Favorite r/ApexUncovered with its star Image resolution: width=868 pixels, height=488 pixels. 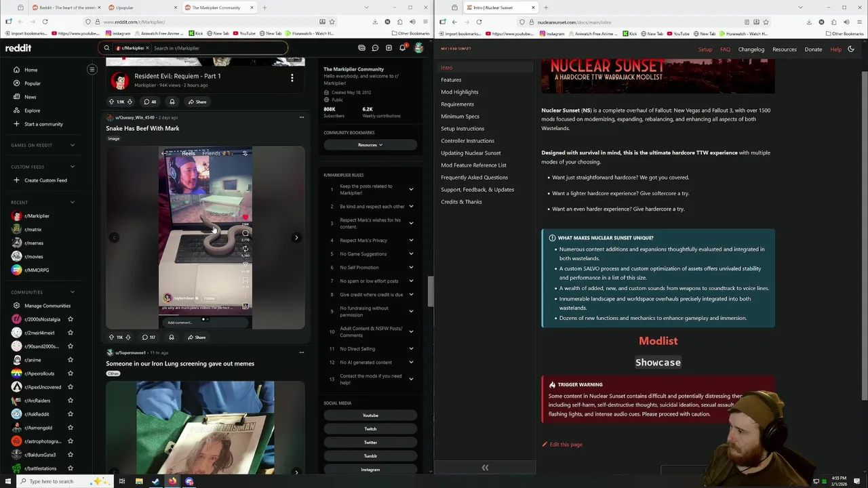click(70, 387)
